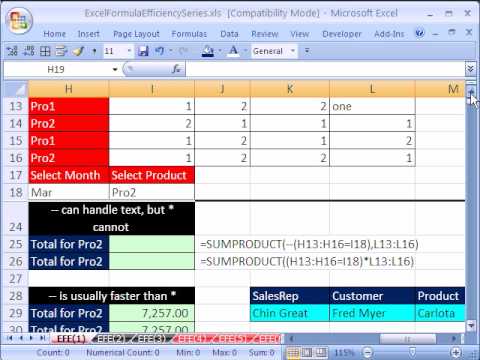The width and height of the screenshot is (480, 360).
Task: Open Customize Quick Access Toolbar dropdown
Action: [307, 51]
